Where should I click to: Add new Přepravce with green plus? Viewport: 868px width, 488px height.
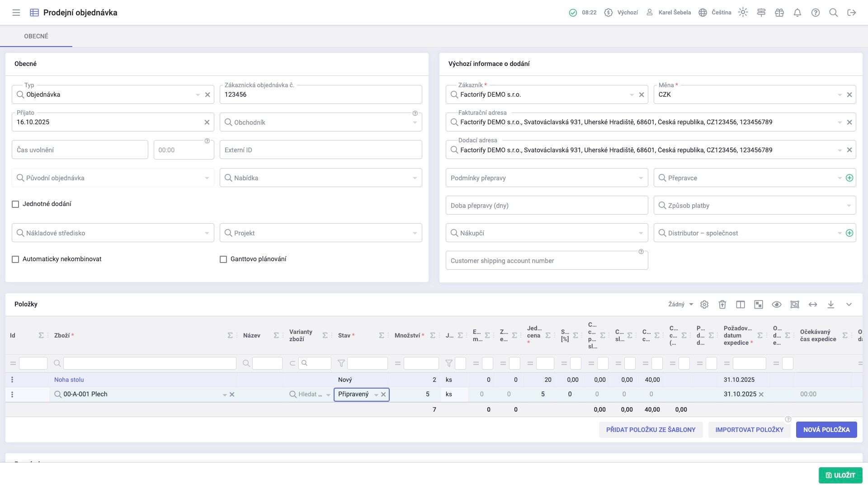[x=849, y=178]
